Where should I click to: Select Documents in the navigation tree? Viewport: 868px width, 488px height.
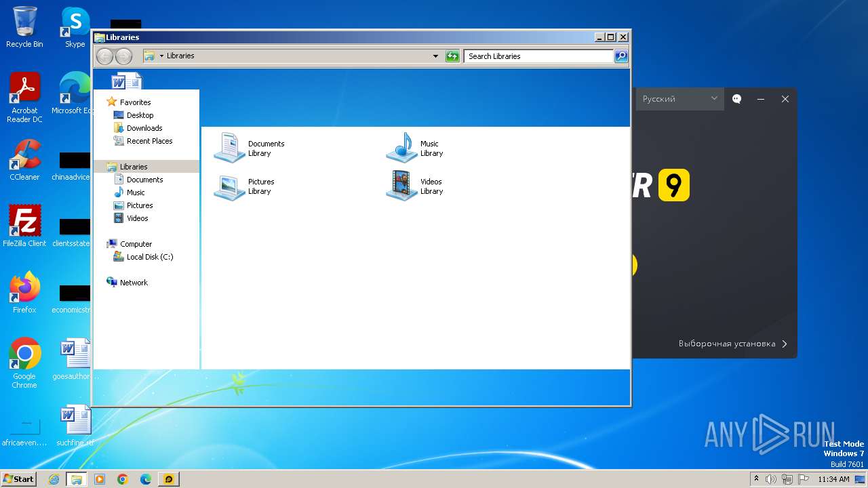pyautogui.click(x=144, y=180)
